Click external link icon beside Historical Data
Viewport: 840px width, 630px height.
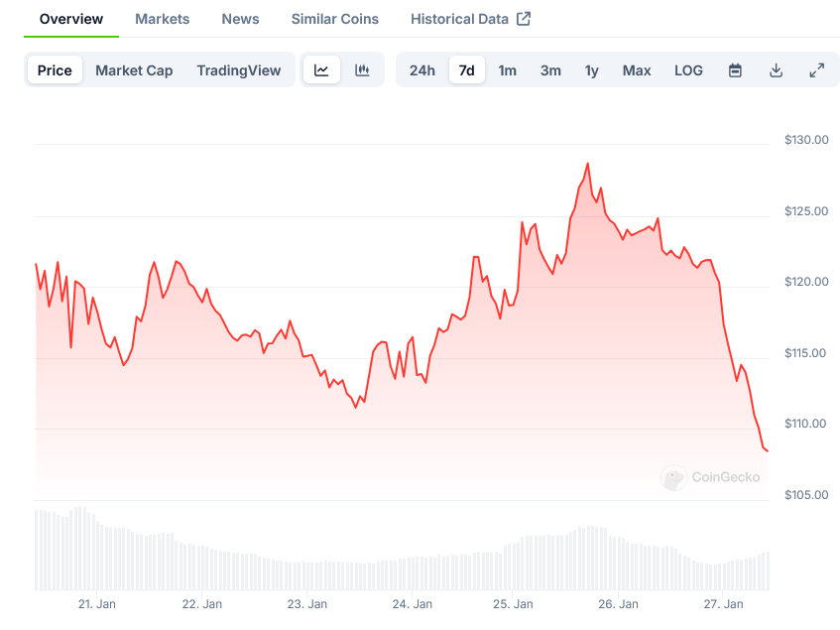[524, 19]
